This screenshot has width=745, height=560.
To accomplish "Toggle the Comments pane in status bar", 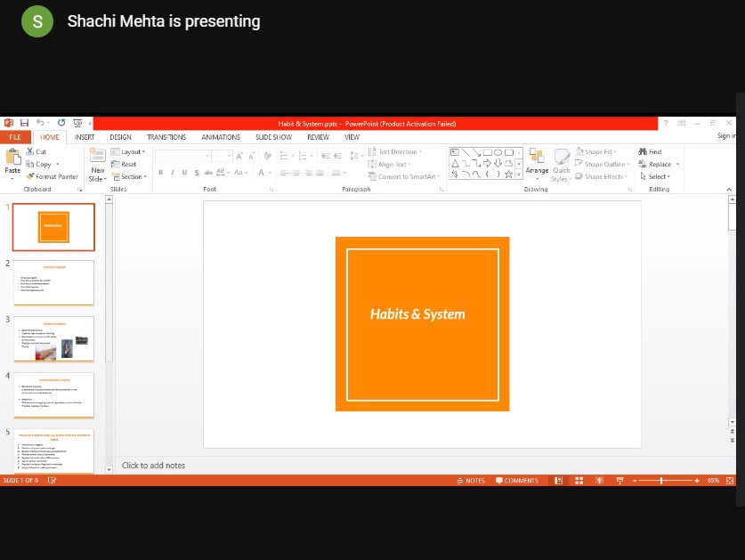I will [517, 481].
